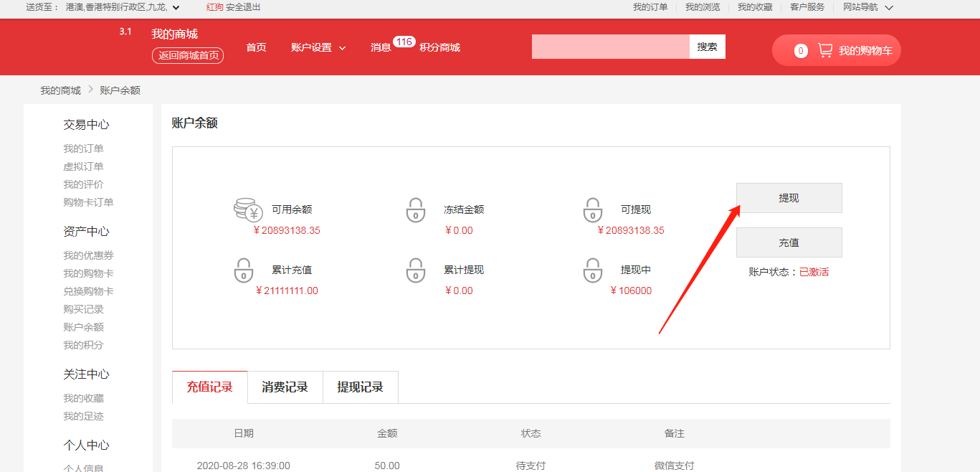Click the lock icon beside 可提现
Viewport: 980px width, 472px height.
(x=592, y=210)
